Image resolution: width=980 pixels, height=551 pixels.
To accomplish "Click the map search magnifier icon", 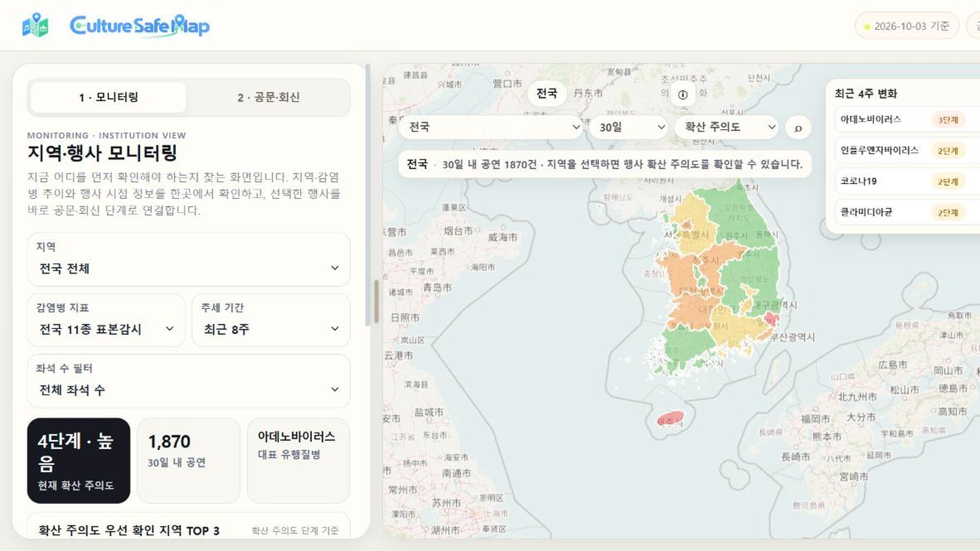I will coord(798,128).
